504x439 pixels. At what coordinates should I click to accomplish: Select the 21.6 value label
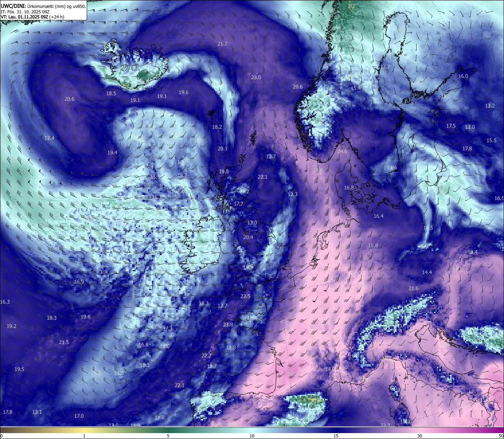413,288
